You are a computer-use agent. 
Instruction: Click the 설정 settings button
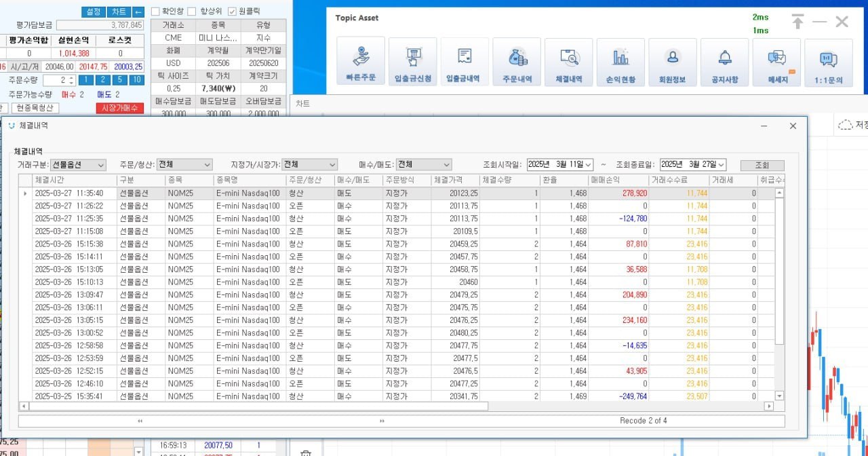click(94, 12)
